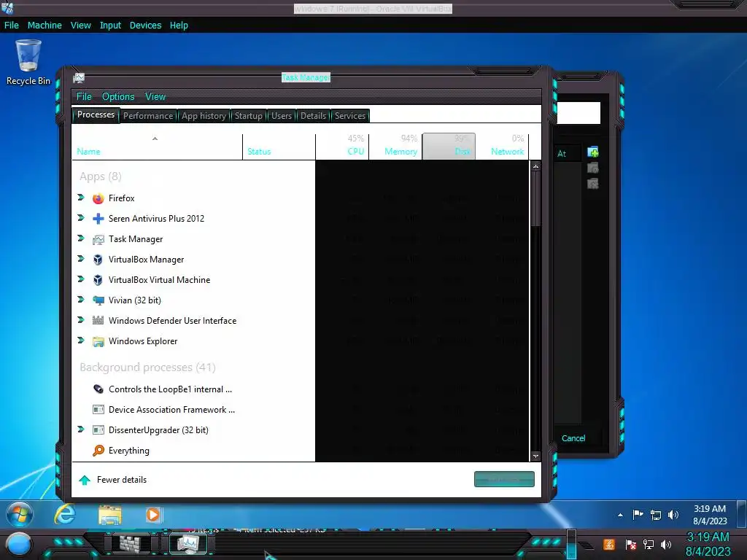The height and width of the screenshot is (560, 747).
Task: Click the LoopBe1 internal process icon
Action: point(98,389)
